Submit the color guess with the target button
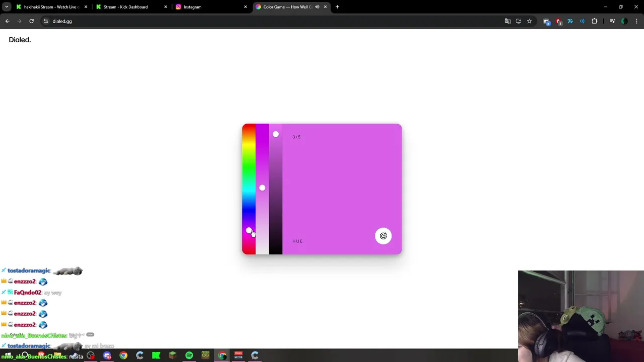This screenshot has width=644, height=362. click(x=383, y=236)
